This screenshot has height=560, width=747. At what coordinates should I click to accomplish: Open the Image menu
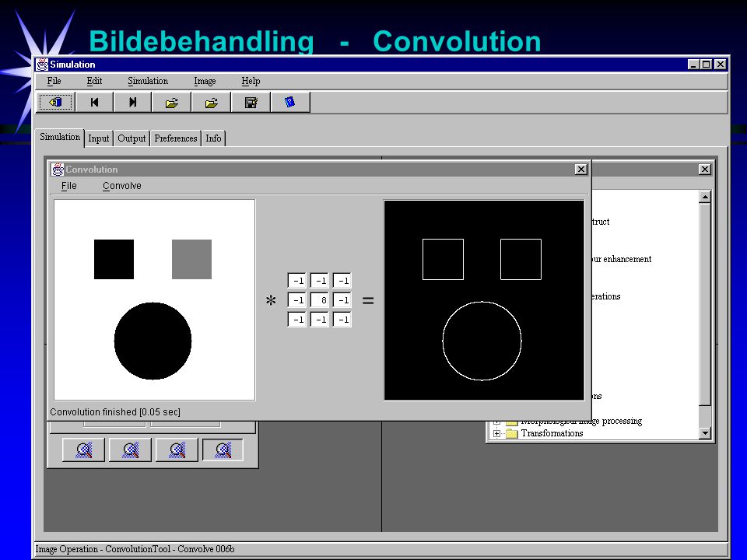tap(205, 81)
